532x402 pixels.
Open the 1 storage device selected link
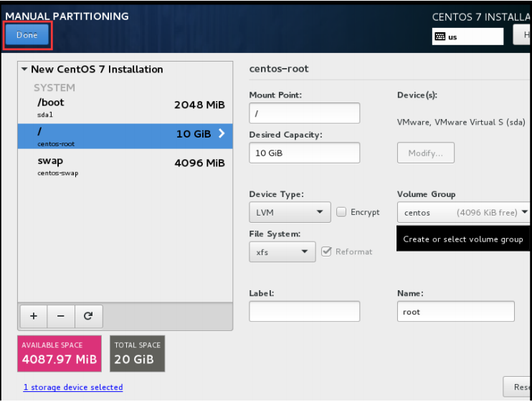[x=73, y=387]
